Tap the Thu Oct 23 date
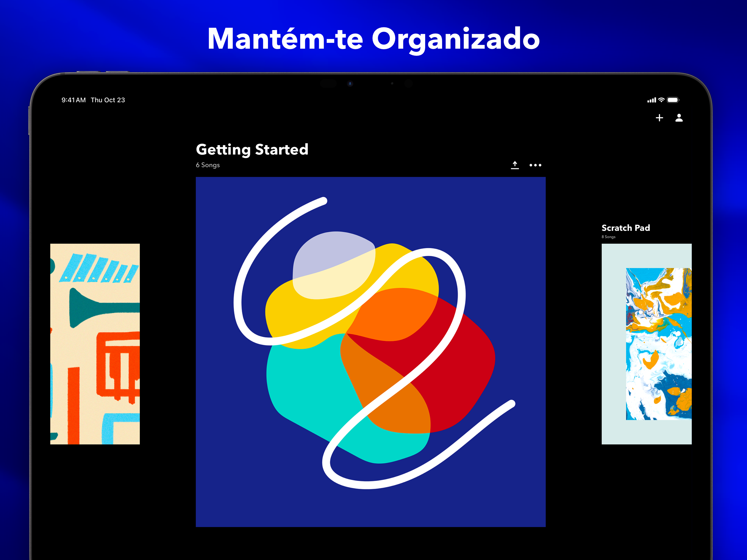 (108, 100)
